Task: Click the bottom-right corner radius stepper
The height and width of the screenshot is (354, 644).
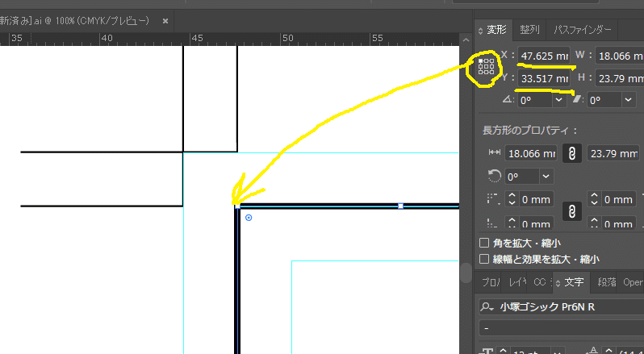Action: (594, 223)
